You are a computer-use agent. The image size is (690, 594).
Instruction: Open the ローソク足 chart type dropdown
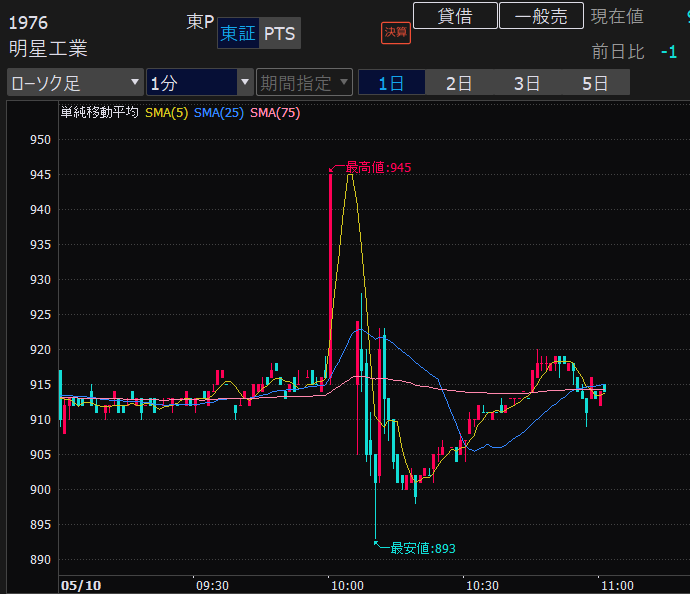75,82
